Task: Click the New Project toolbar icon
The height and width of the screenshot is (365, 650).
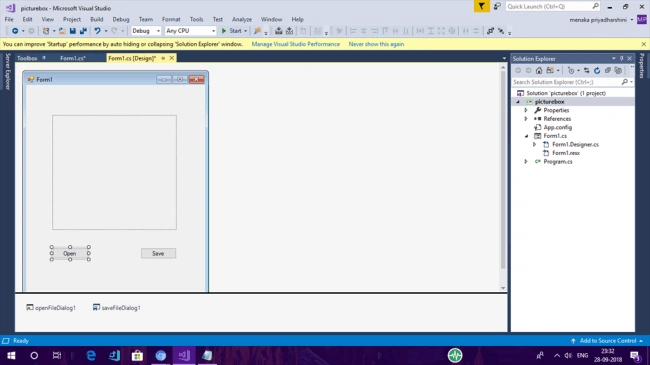Action: pyautogui.click(x=46, y=31)
